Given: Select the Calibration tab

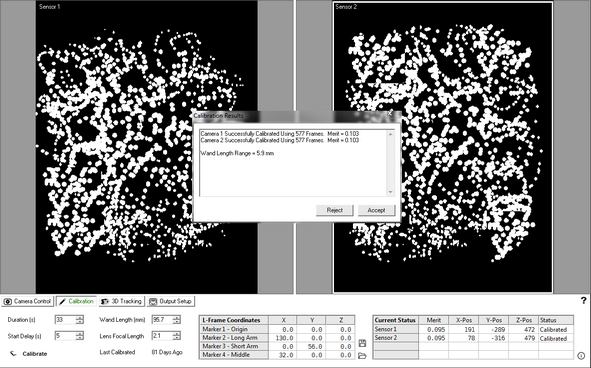Looking at the screenshot, I should pyautogui.click(x=76, y=301).
